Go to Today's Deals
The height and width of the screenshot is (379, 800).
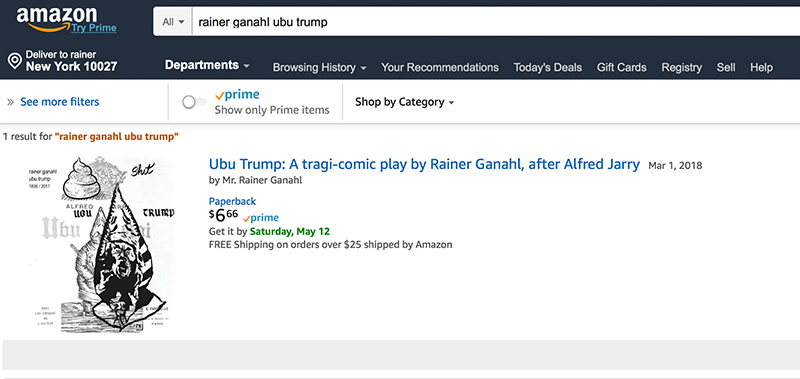[547, 67]
